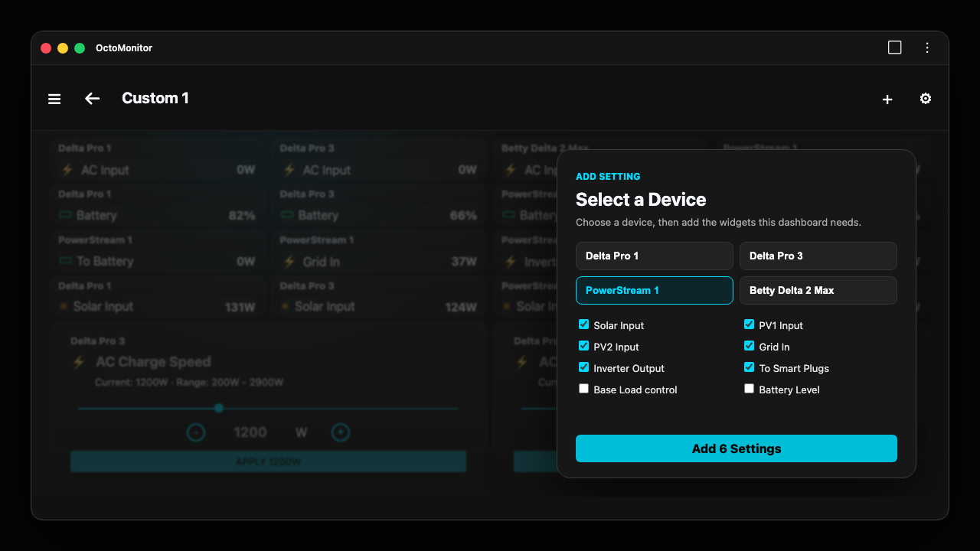Click the 1200 wattage value field
Image resolution: width=980 pixels, height=551 pixels.
click(x=250, y=432)
